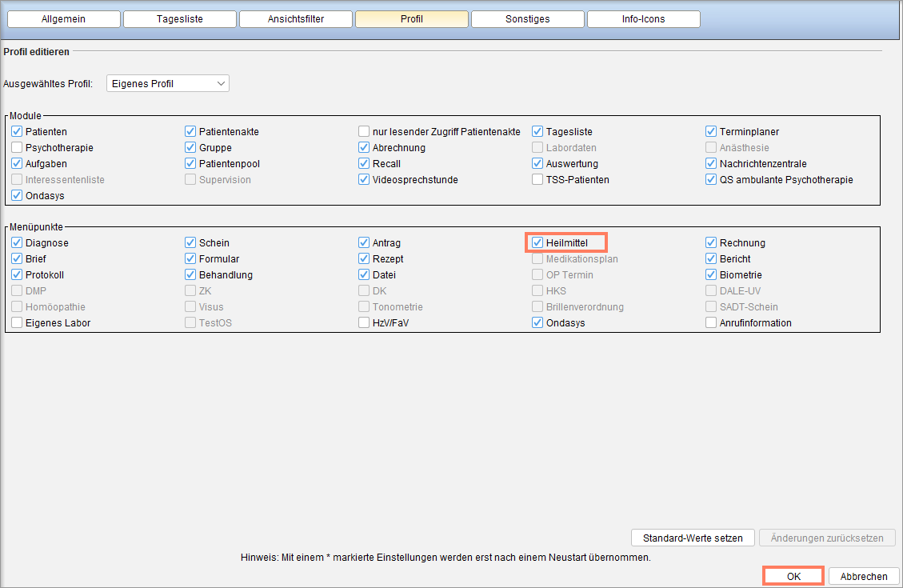Disable the Videosprechstunde checkbox
Image resolution: width=903 pixels, height=588 pixels.
coord(363,180)
